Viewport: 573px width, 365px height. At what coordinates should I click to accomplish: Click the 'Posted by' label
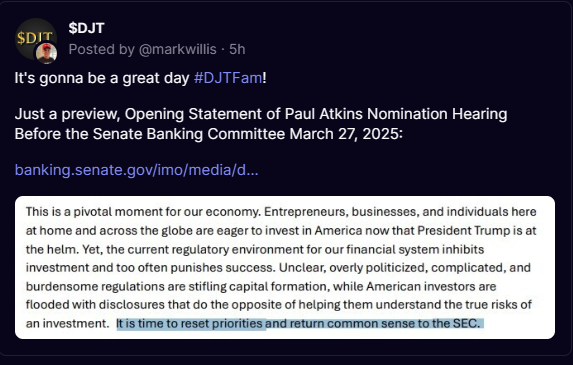102,49
